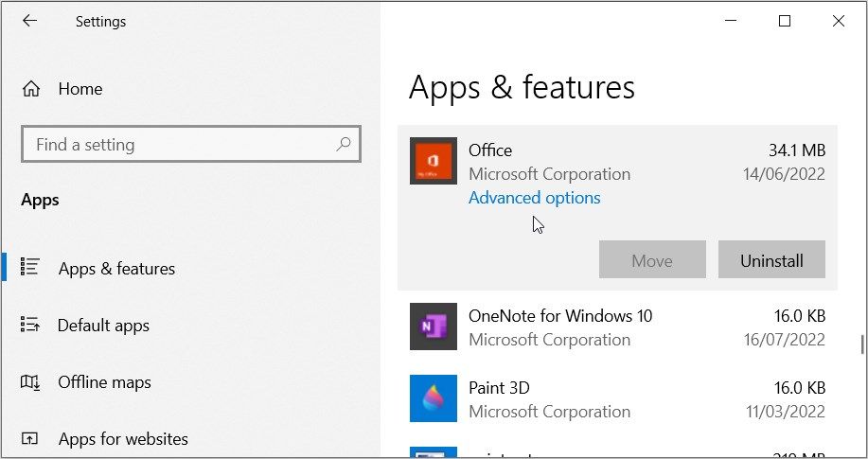
Task: Open Advanced options for Office
Action: point(534,198)
